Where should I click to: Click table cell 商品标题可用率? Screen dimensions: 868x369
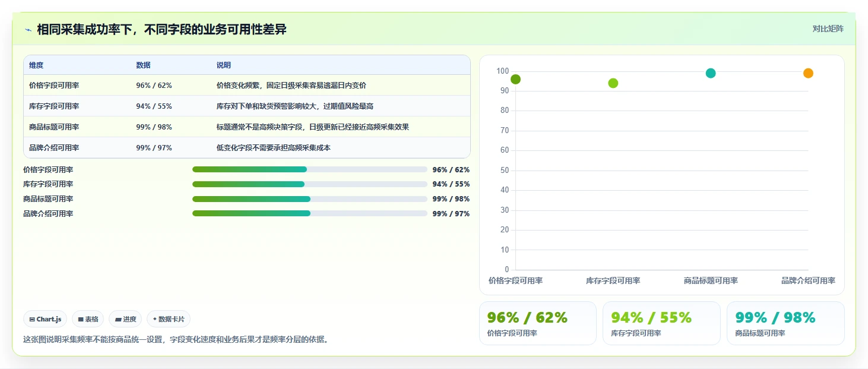tap(54, 127)
